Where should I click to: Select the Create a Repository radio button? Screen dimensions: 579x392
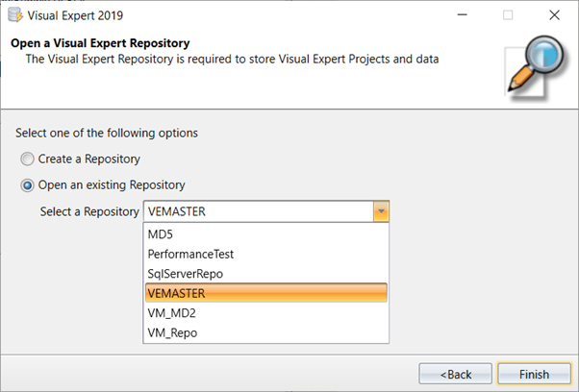(x=26, y=159)
